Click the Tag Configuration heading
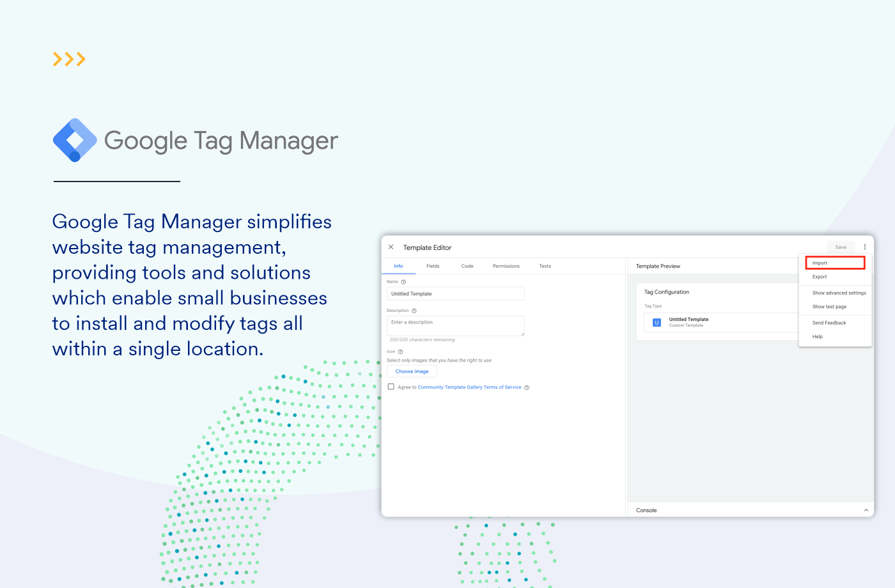 [667, 292]
